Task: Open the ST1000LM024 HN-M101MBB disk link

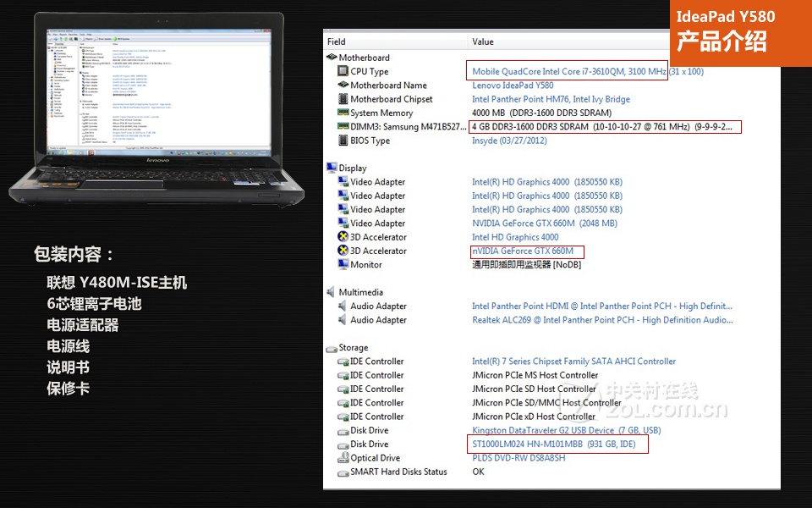Action: click(x=553, y=444)
